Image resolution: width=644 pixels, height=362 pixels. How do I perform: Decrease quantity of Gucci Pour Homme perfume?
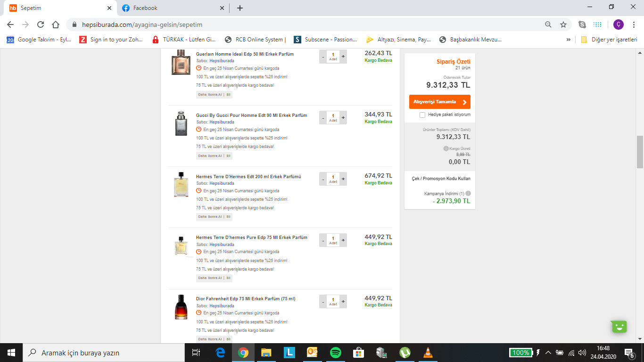[x=323, y=118]
